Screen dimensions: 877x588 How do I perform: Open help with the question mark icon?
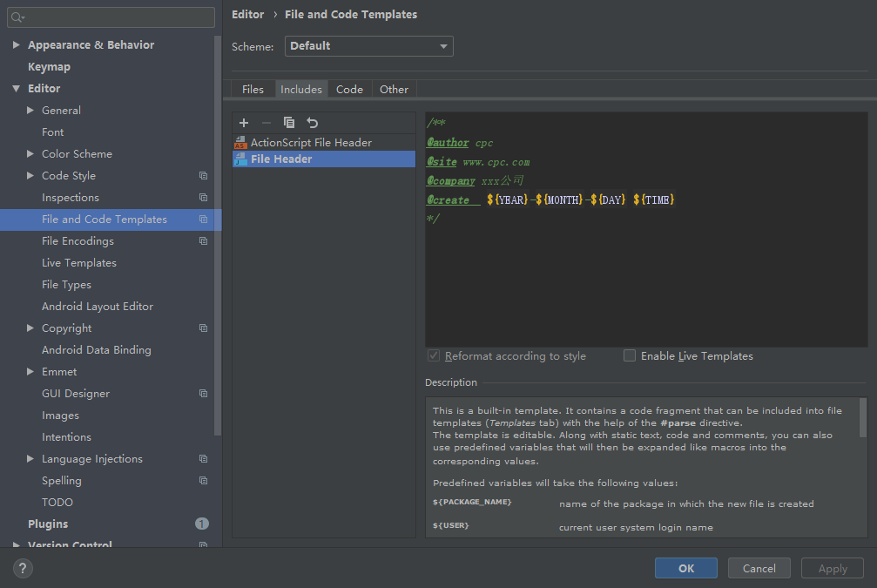[x=23, y=569]
